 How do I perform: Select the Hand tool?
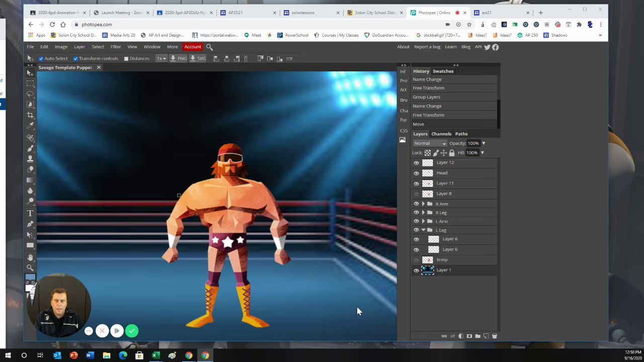(x=30, y=257)
